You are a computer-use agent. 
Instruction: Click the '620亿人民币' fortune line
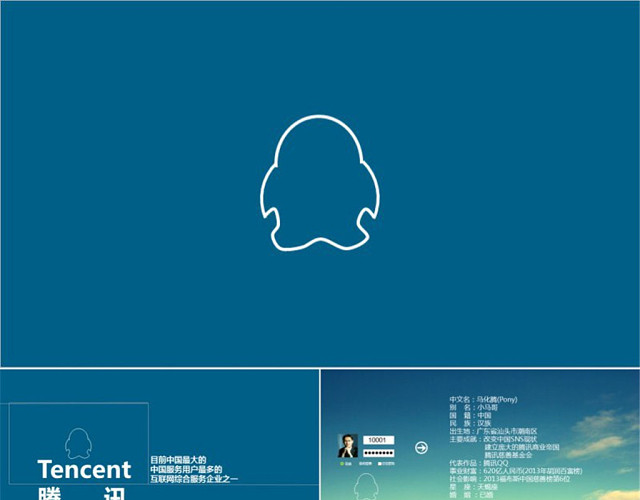(x=516, y=471)
